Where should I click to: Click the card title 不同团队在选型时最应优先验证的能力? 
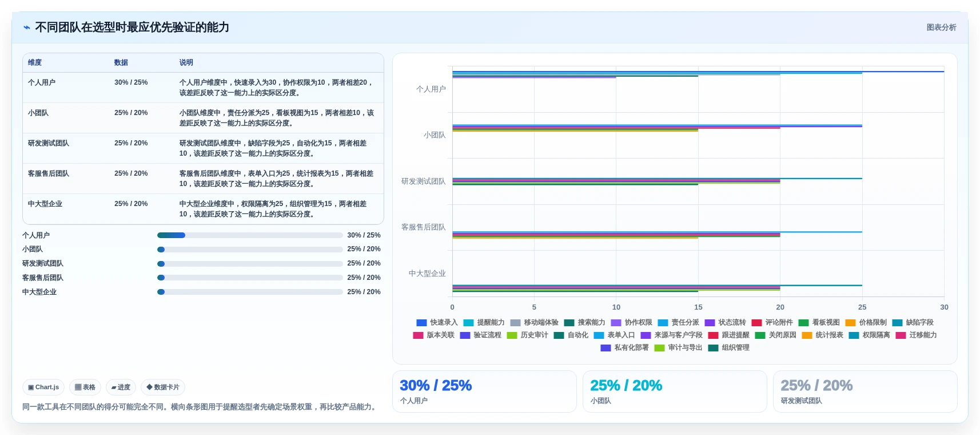[132, 27]
